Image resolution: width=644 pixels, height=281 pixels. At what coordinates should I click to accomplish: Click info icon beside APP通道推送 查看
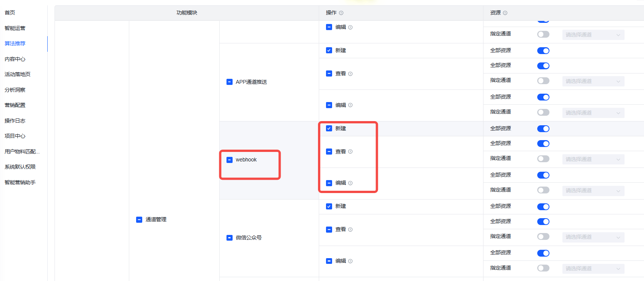350,74
